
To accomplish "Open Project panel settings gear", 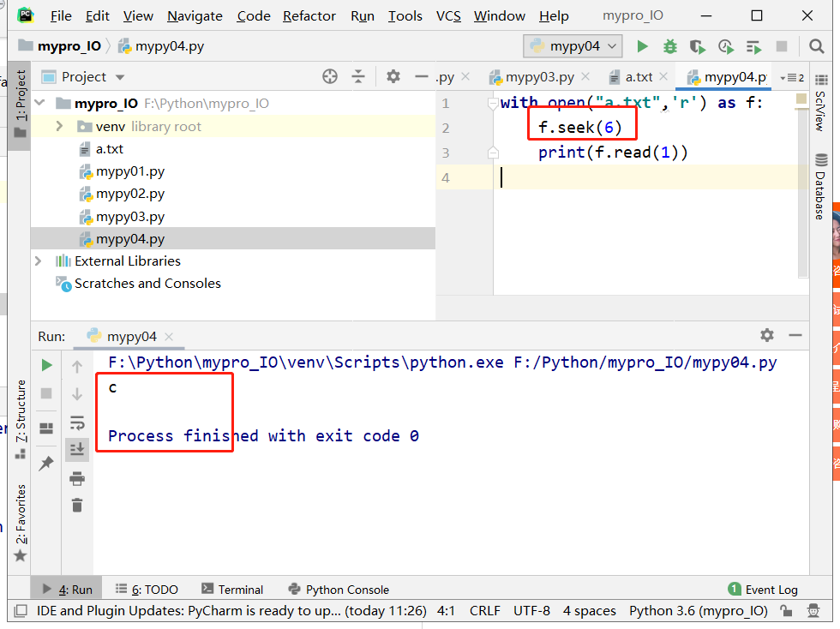I will (393, 76).
